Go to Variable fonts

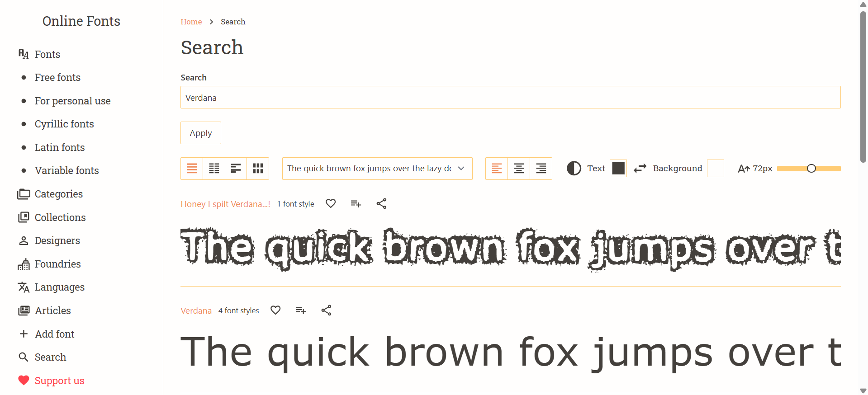click(66, 170)
